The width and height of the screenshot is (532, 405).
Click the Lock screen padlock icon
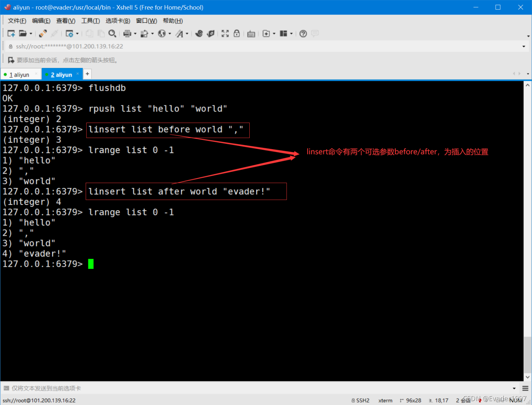pyautogui.click(x=237, y=34)
